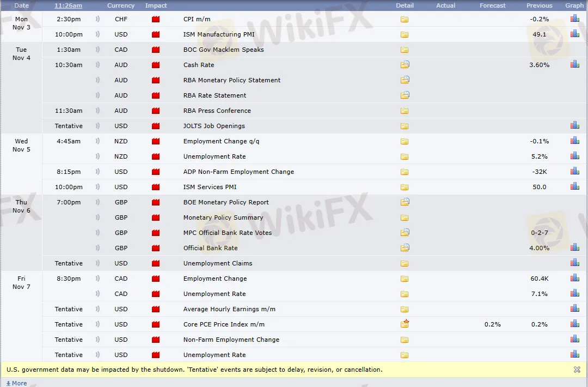Show the graph for ISM Manufacturing PMI

[574, 34]
